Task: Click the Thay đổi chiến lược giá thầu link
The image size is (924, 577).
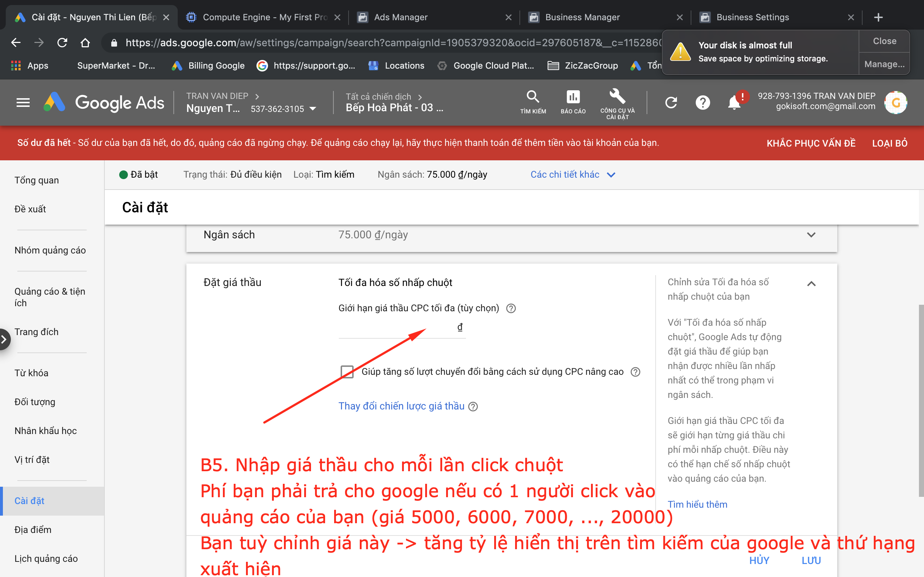Action: point(401,406)
